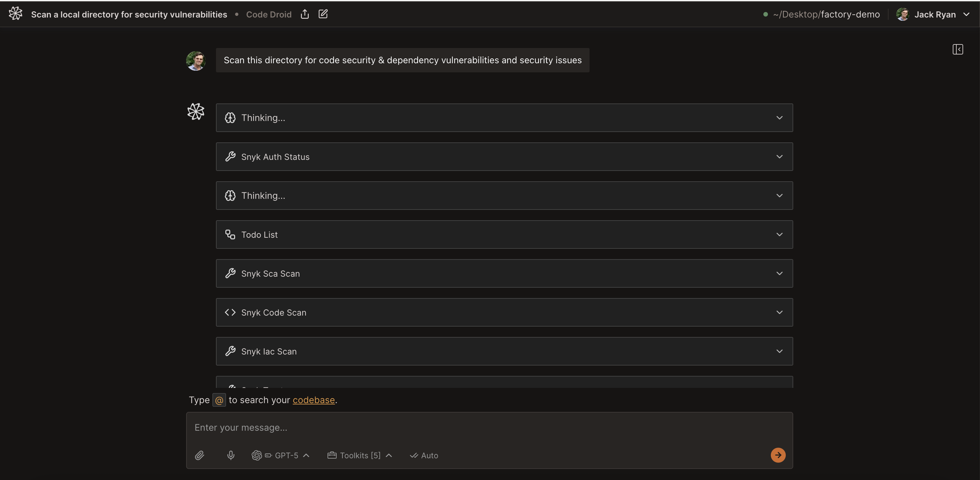Viewport: 980px width, 480px height.
Task: Click the share session icon
Action: pyautogui.click(x=305, y=15)
